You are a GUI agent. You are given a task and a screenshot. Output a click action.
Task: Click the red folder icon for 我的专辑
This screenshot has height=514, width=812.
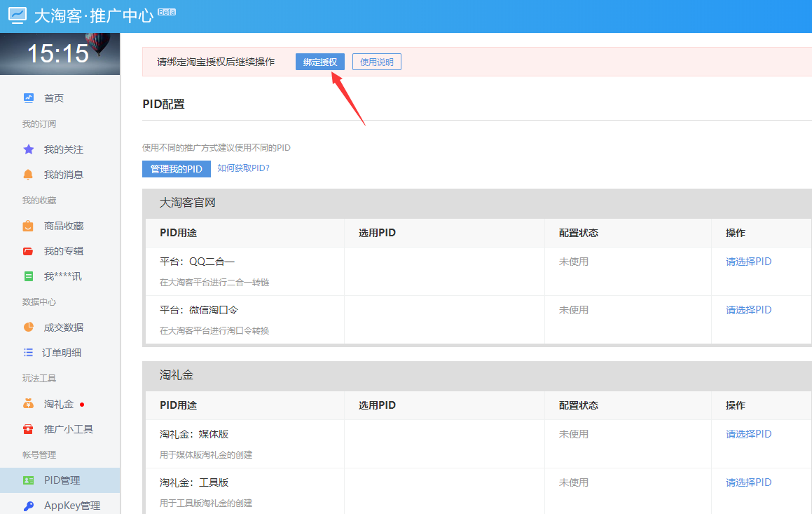point(28,251)
